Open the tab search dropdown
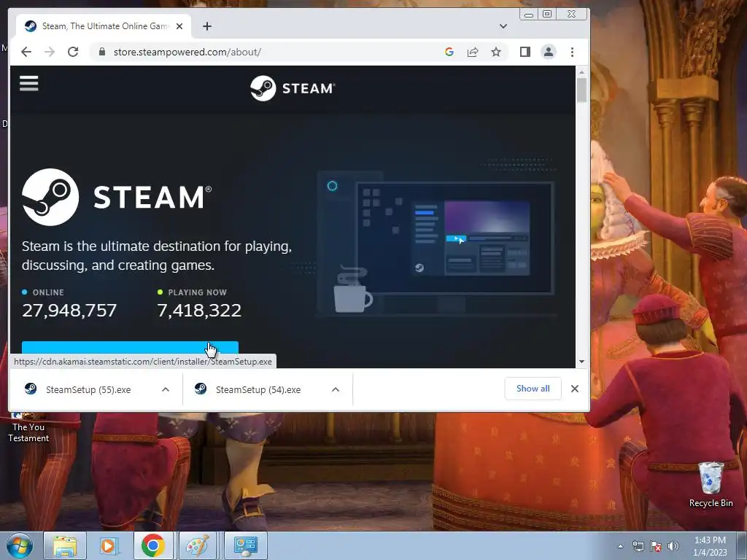Screen dimensions: 747x560 (x=503, y=26)
